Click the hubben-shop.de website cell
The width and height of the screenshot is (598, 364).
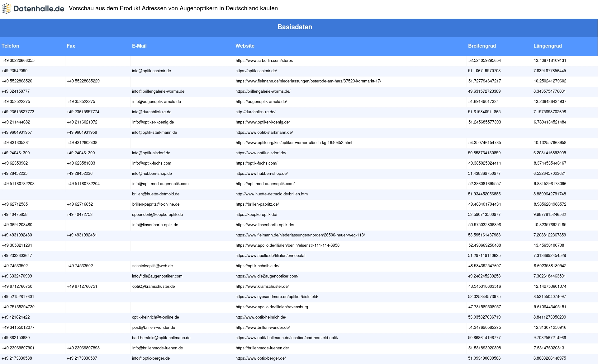(x=262, y=174)
